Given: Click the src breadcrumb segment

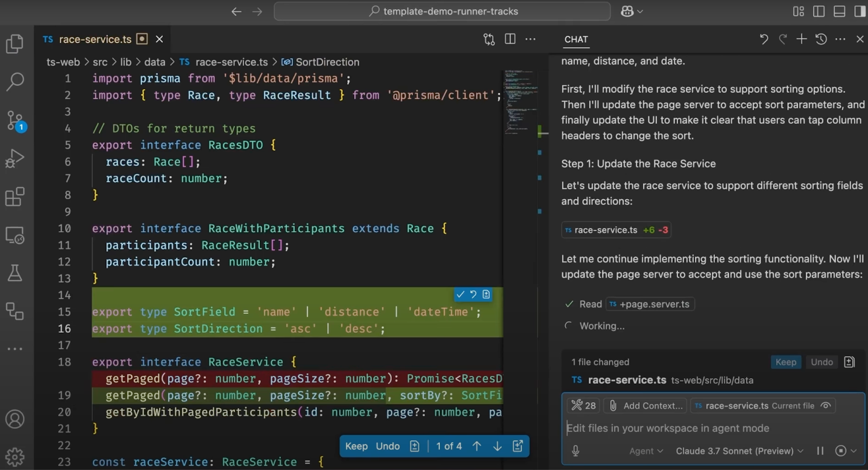Looking at the screenshot, I should (100, 62).
